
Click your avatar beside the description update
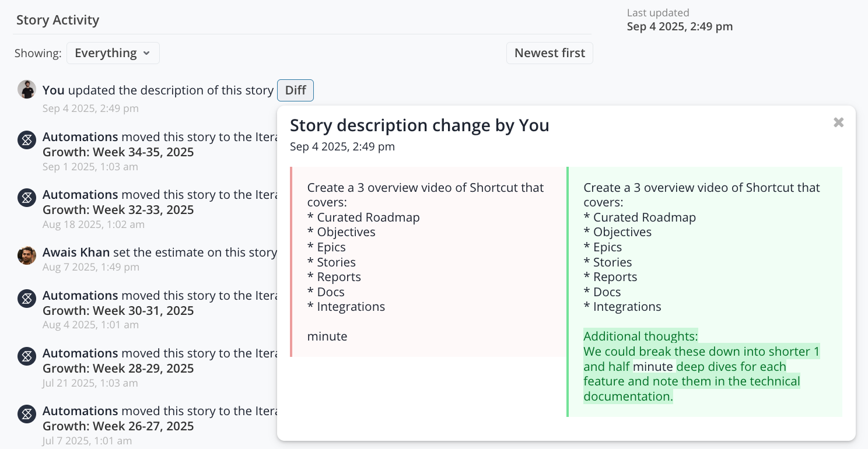27,90
